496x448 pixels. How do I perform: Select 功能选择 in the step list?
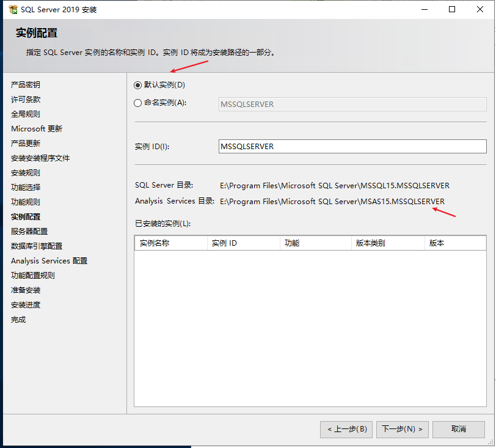pos(26,188)
